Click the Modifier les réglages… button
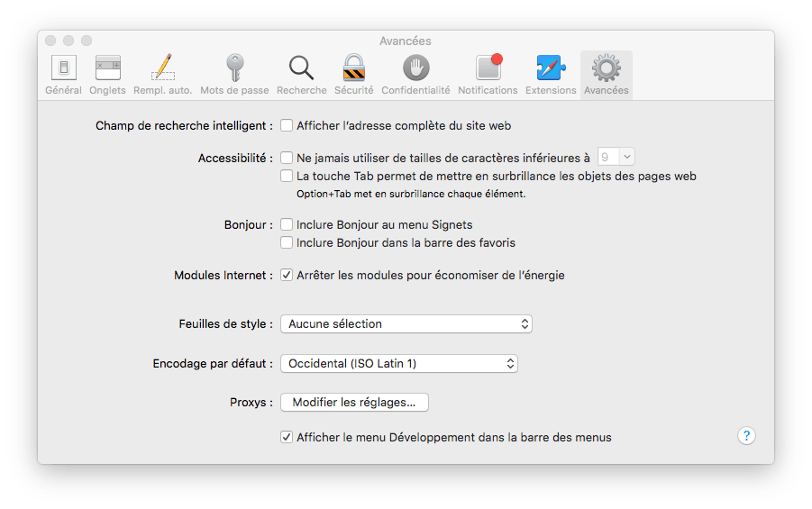Screen dimensions: 812x509 pyautogui.click(x=354, y=403)
